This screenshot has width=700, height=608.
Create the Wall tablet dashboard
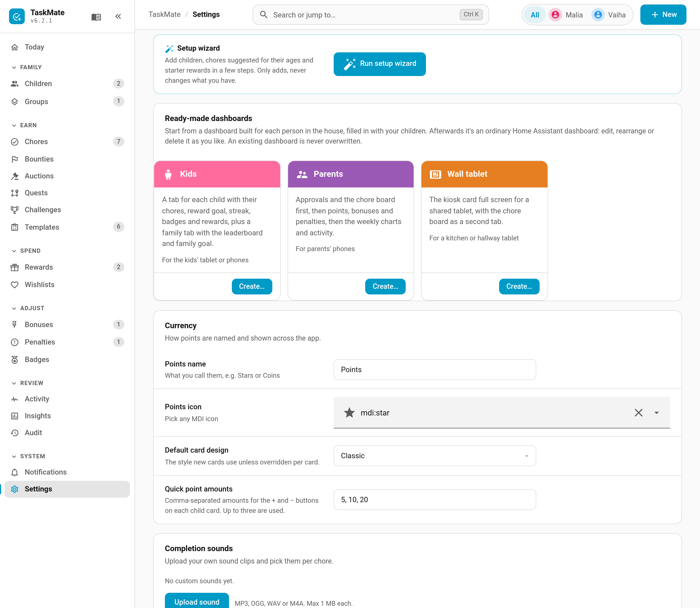click(519, 286)
